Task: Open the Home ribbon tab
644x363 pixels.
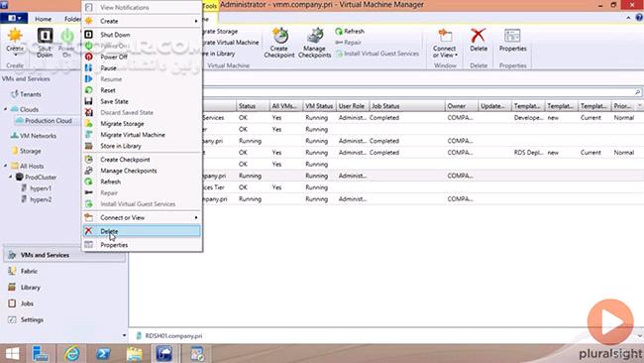Action: click(x=44, y=19)
